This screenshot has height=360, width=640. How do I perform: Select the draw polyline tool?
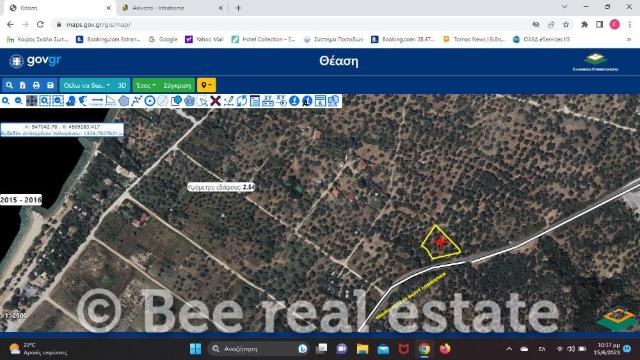coord(137,101)
